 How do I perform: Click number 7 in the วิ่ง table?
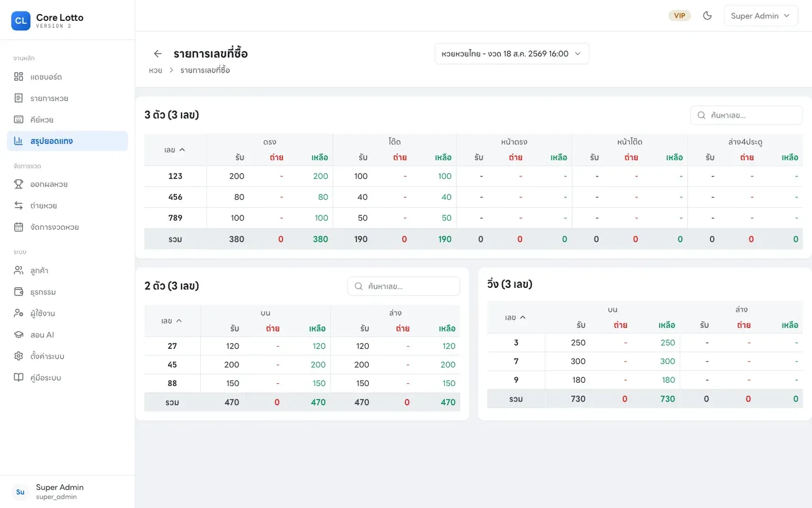[516, 361]
